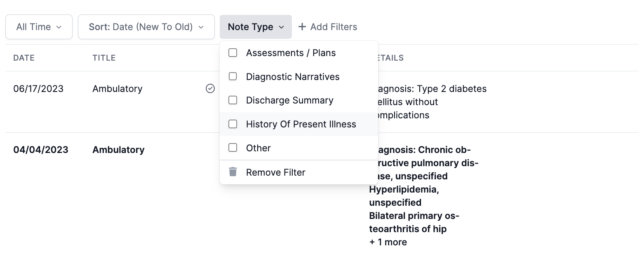Click the TITLE column header
Viewport: 644px width, 254px height.
[x=104, y=58]
